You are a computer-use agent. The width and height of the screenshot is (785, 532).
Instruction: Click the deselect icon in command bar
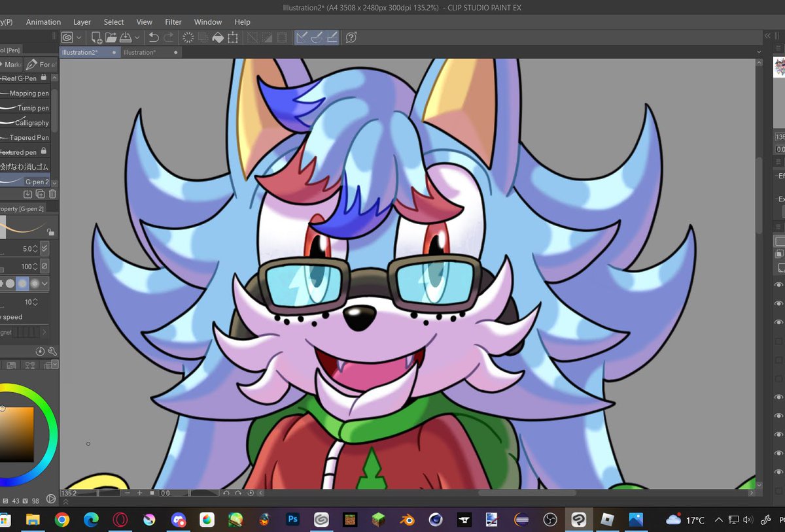coord(252,38)
